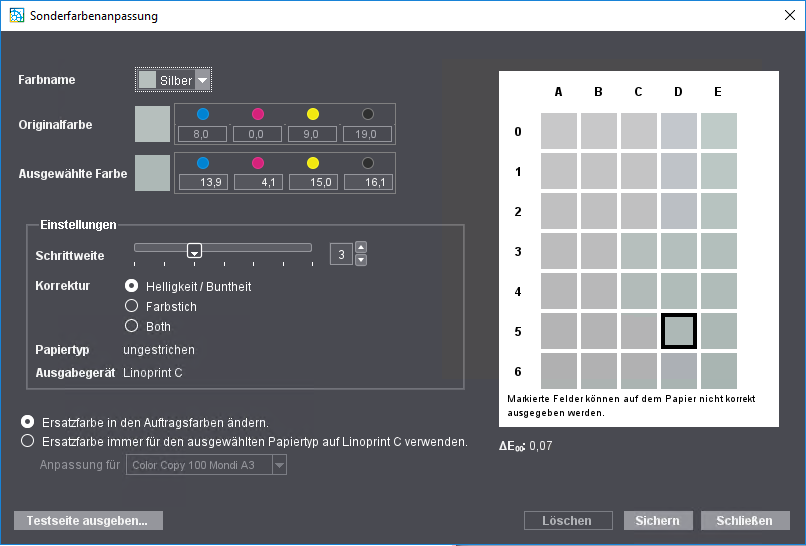Select color patch E3 in the grid
The height and width of the screenshot is (546, 806).
[x=719, y=251]
